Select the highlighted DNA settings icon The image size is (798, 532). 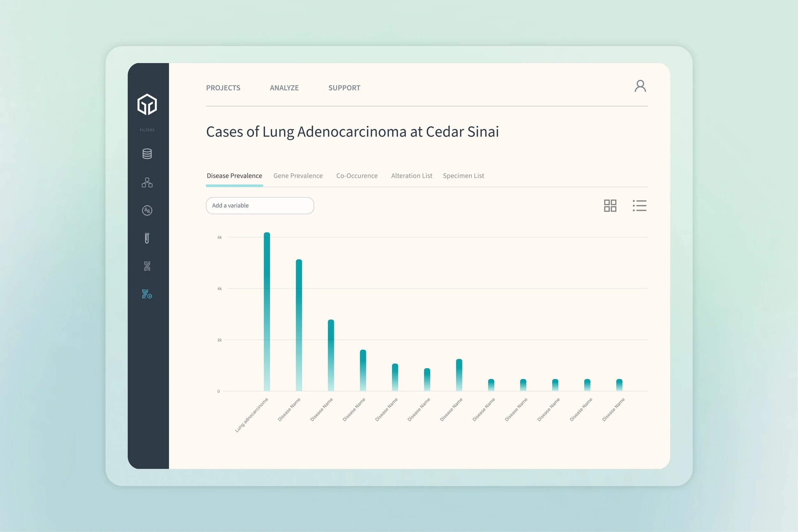click(x=147, y=294)
